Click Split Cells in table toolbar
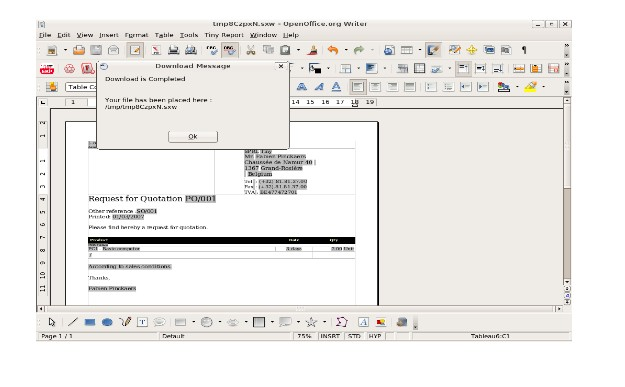625x387 pixels. point(419,69)
